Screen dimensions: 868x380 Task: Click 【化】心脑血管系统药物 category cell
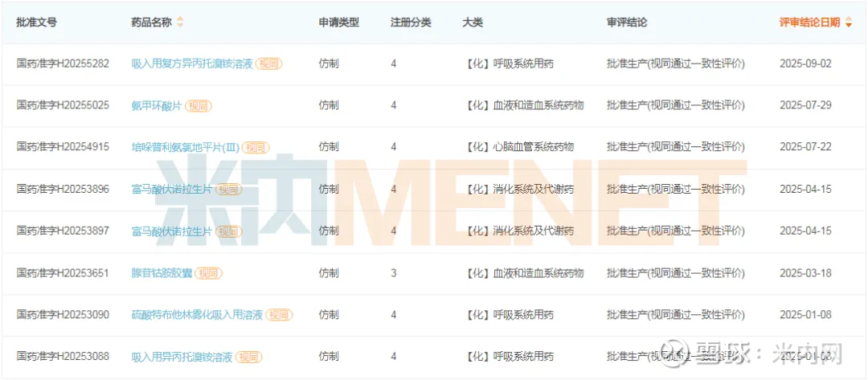coord(518,147)
